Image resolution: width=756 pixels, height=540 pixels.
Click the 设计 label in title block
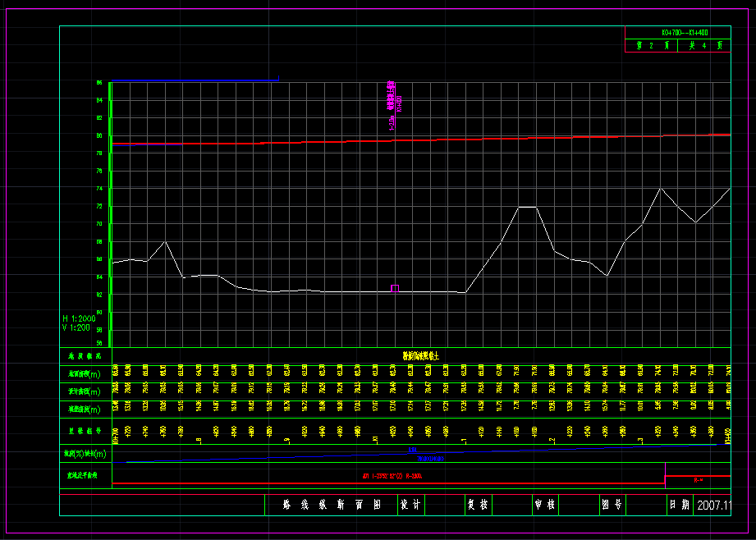[x=410, y=506]
